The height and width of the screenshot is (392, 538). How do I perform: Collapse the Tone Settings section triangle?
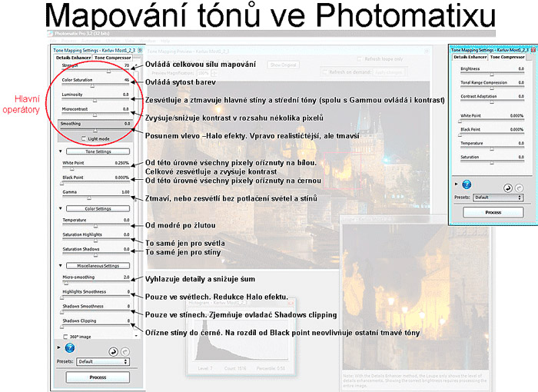(x=60, y=151)
